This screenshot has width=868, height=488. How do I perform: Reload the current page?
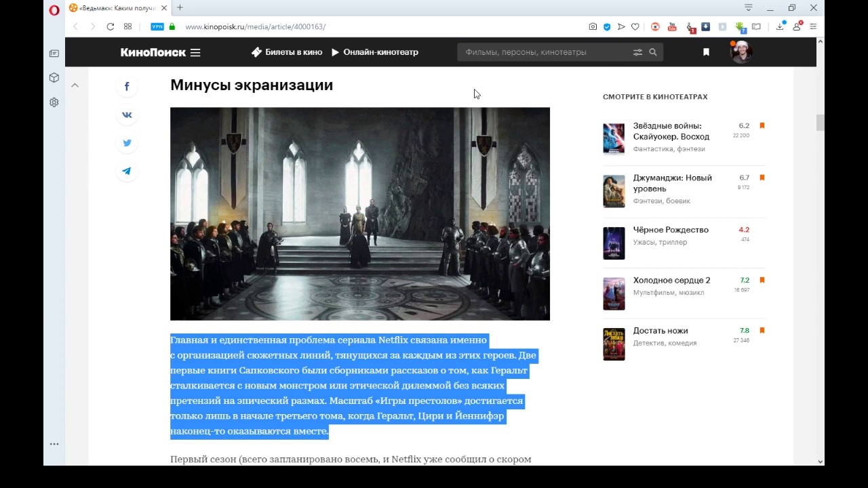click(x=111, y=26)
